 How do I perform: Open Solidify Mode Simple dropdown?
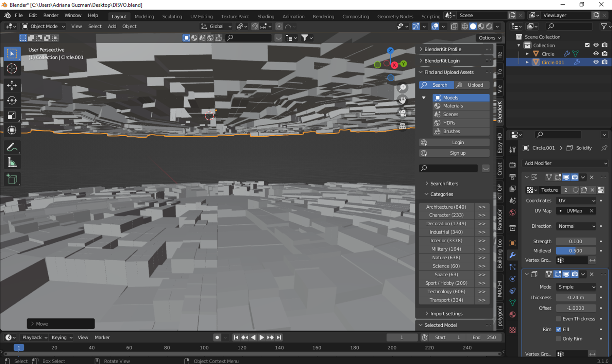click(x=576, y=287)
